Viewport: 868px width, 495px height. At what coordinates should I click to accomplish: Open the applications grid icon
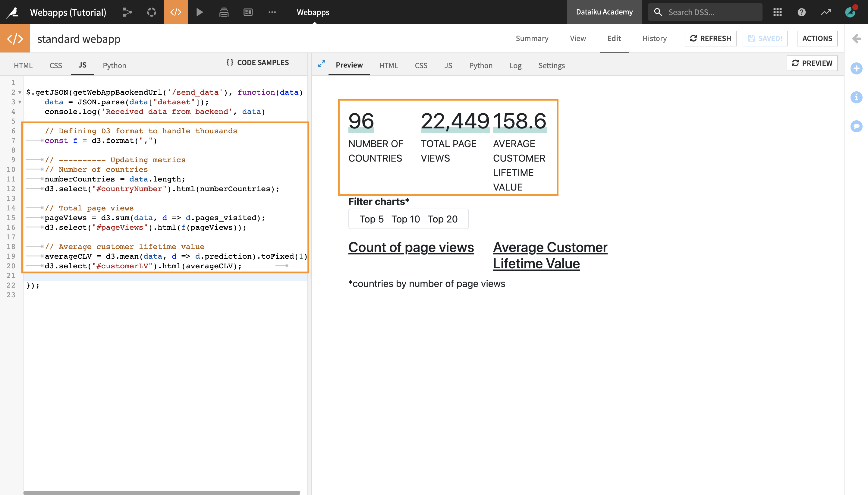point(777,12)
